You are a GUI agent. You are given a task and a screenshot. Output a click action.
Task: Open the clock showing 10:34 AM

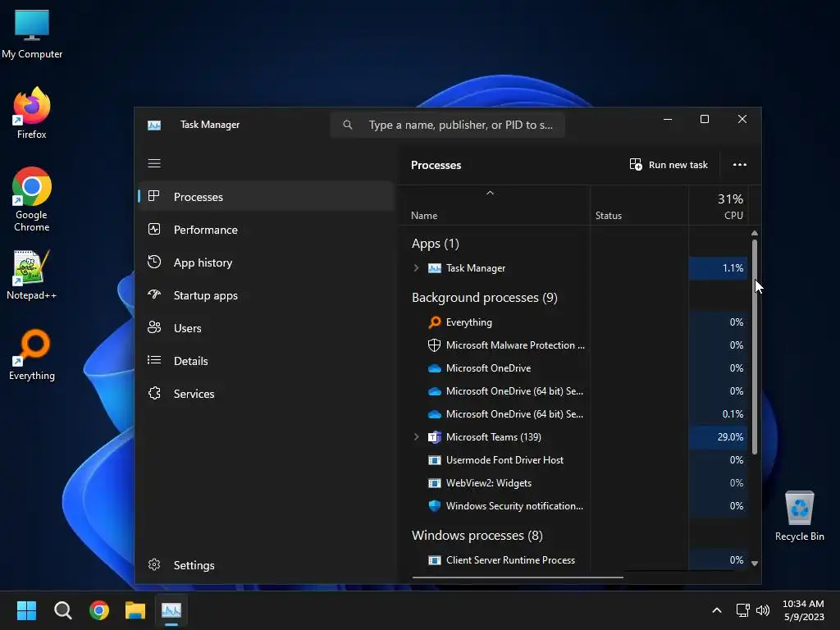tap(804, 610)
